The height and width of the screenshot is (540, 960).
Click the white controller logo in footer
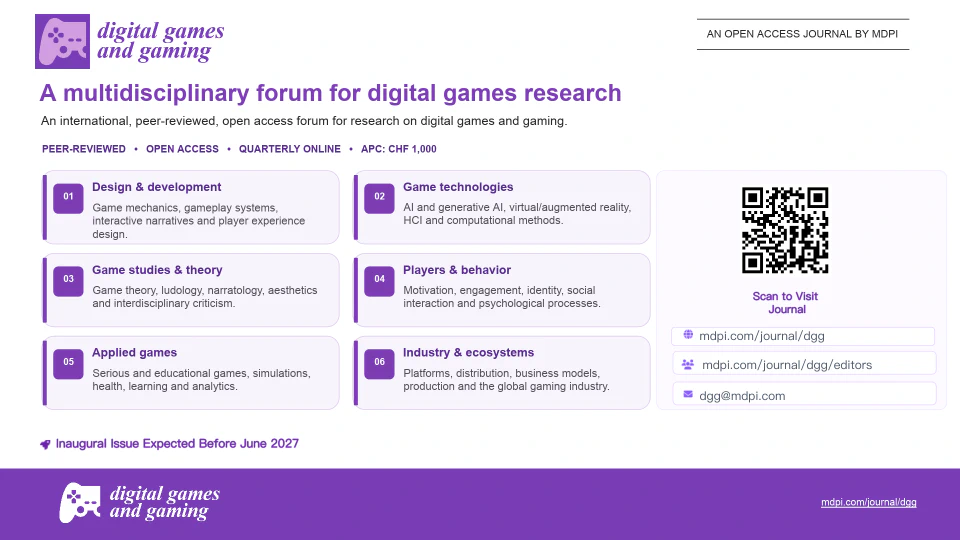[80, 503]
